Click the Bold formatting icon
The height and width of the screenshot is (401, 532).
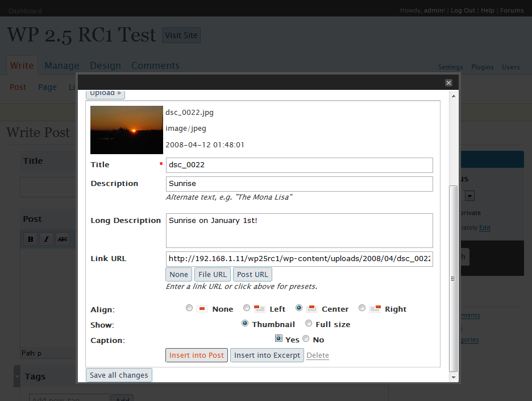coord(31,239)
